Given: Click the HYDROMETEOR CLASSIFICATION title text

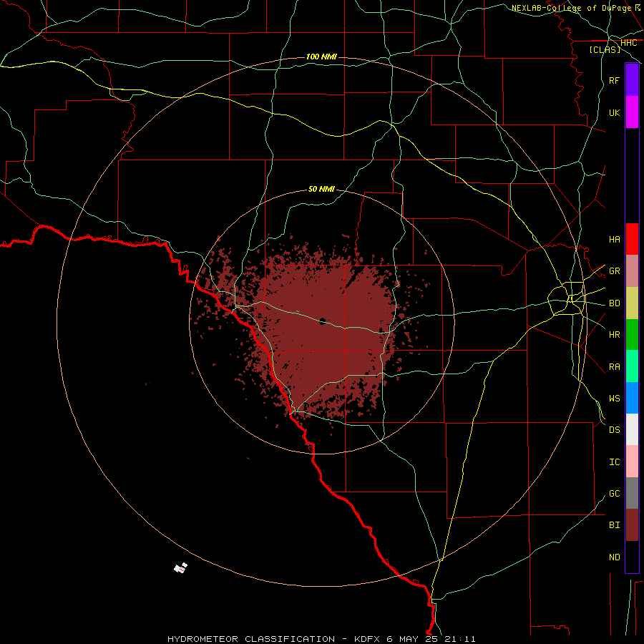Looking at the screenshot, I should (251, 639).
